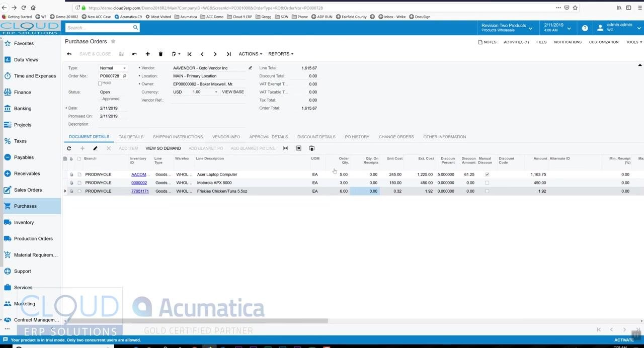Viewport: 644px width, 348px height.
Task: Open the clipboard copy-paste dropdown
Action: click(x=176, y=54)
